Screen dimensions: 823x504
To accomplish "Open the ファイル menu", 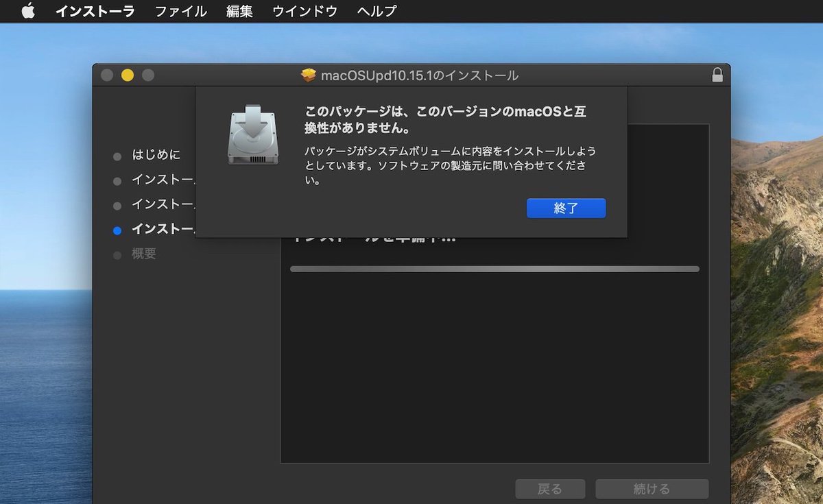I will click(181, 11).
